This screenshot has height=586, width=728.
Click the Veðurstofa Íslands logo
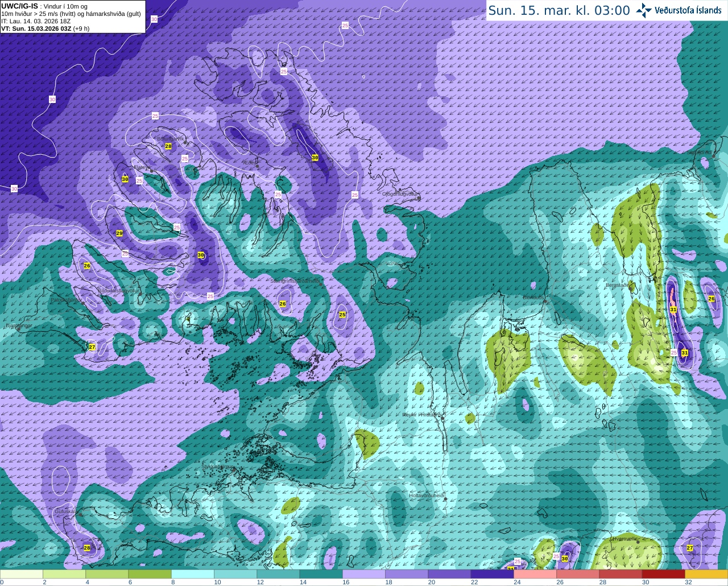[x=679, y=10]
